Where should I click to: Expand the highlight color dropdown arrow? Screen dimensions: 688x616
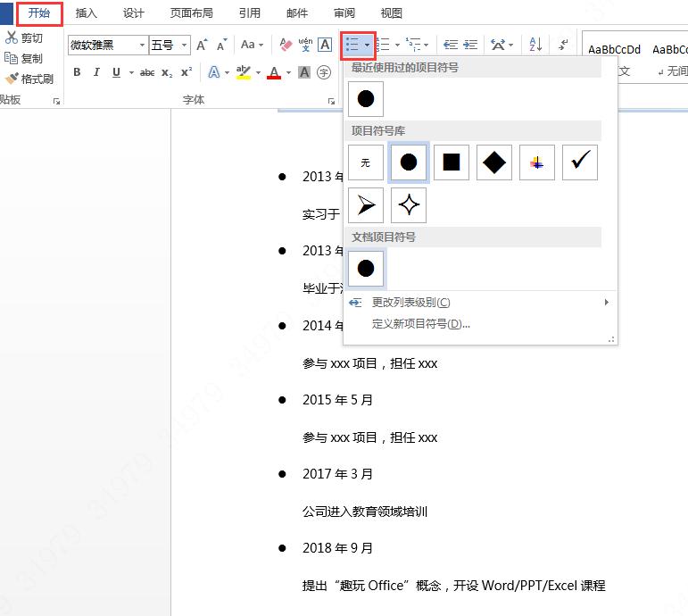click(258, 72)
